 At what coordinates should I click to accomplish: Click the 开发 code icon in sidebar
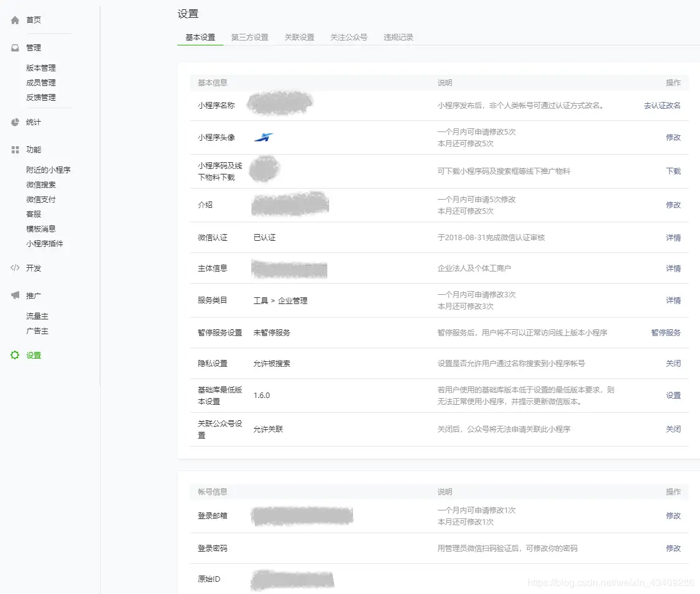point(14,268)
